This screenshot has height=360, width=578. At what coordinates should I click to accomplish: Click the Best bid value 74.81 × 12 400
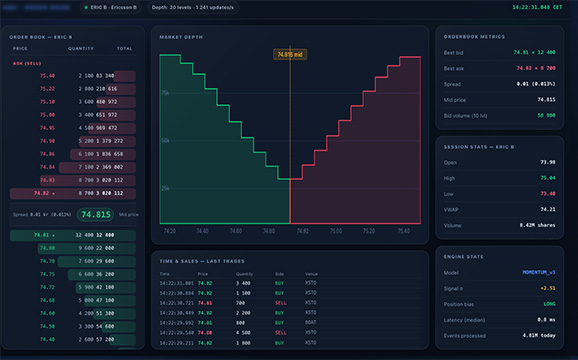tap(535, 53)
